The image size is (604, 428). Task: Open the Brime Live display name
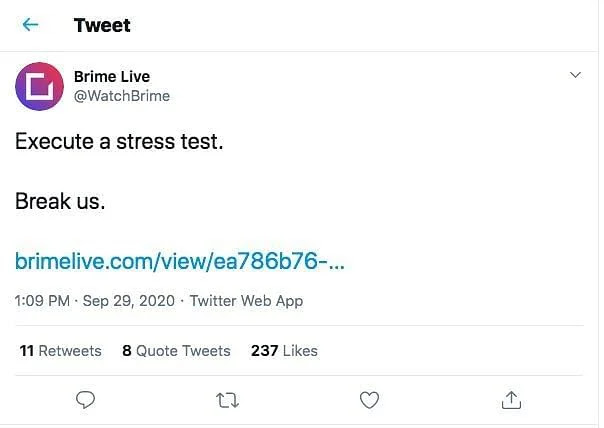pyautogui.click(x=112, y=77)
